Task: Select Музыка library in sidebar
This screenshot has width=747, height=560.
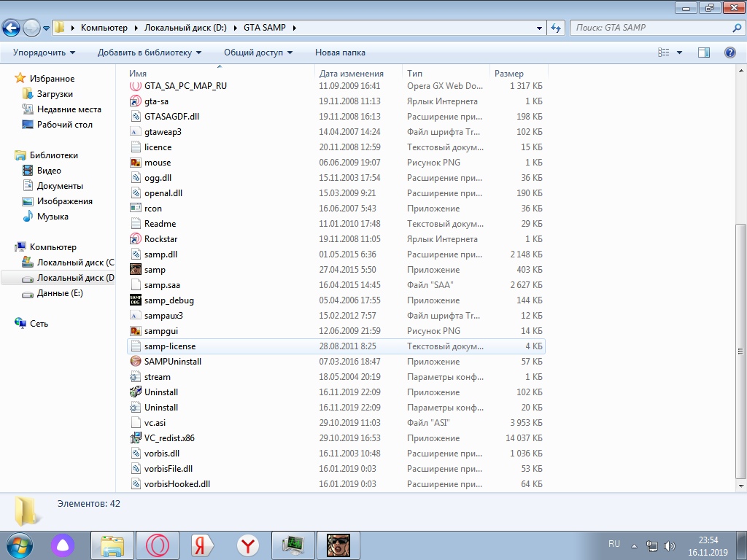Action: (x=53, y=216)
